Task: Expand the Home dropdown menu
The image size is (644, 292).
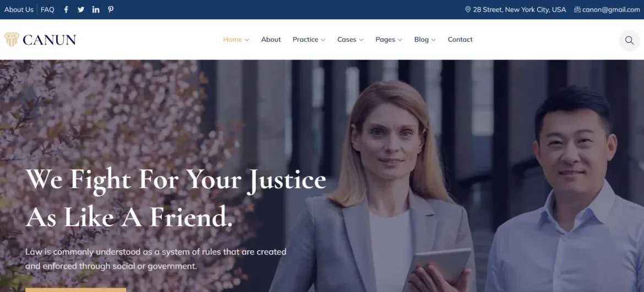Action: [x=236, y=40]
